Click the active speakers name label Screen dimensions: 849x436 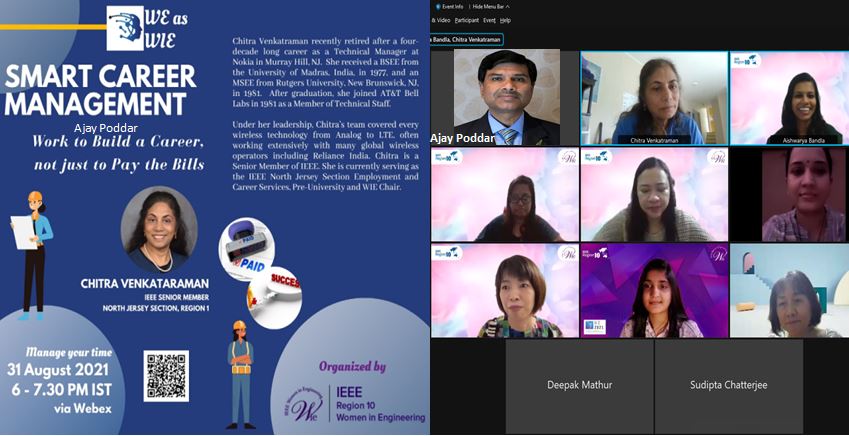(x=466, y=39)
